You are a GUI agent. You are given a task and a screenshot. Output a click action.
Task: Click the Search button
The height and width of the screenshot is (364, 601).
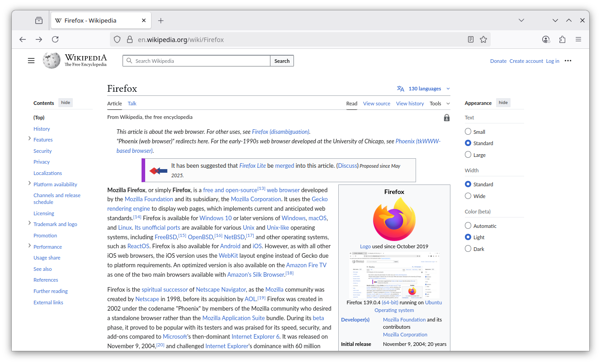click(282, 61)
